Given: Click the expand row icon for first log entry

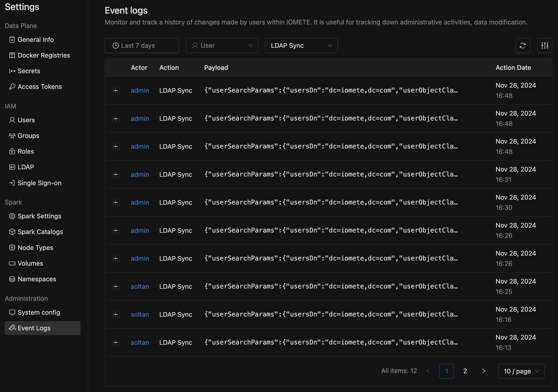Looking at the screenshot, I should (x=116, y=90).
